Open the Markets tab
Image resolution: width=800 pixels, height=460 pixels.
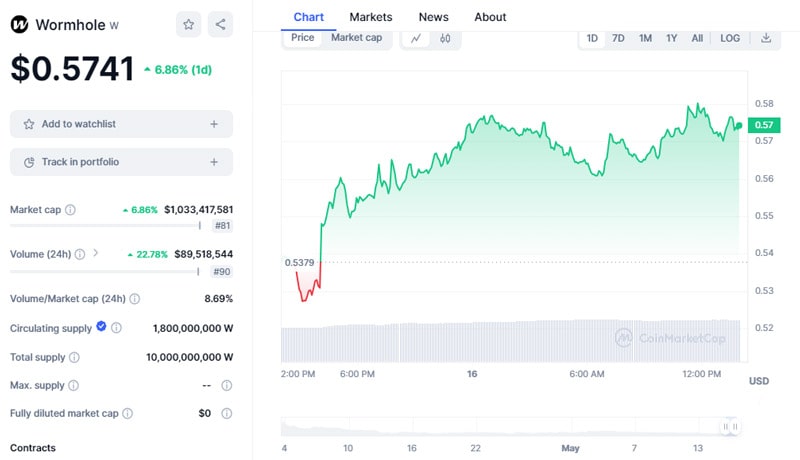(371, 17)
